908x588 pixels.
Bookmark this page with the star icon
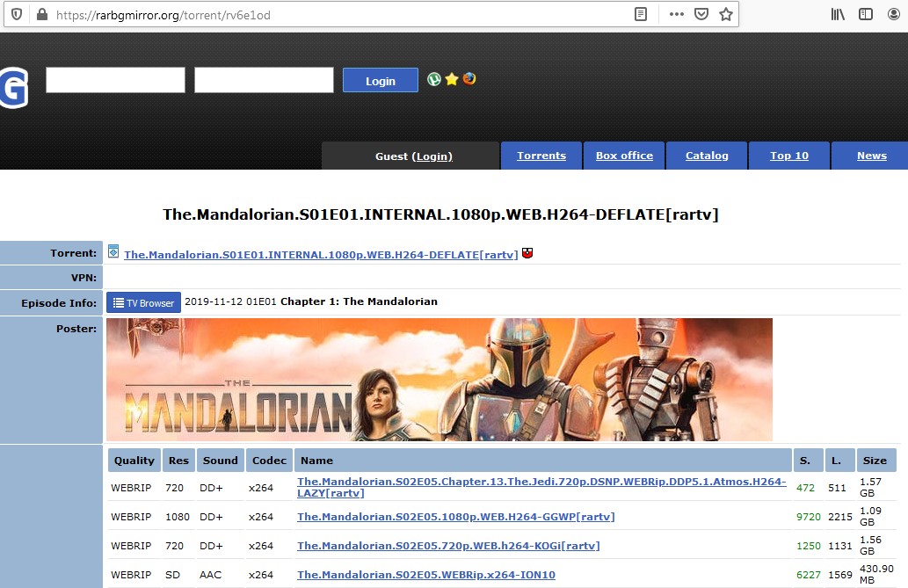point(725,14)
